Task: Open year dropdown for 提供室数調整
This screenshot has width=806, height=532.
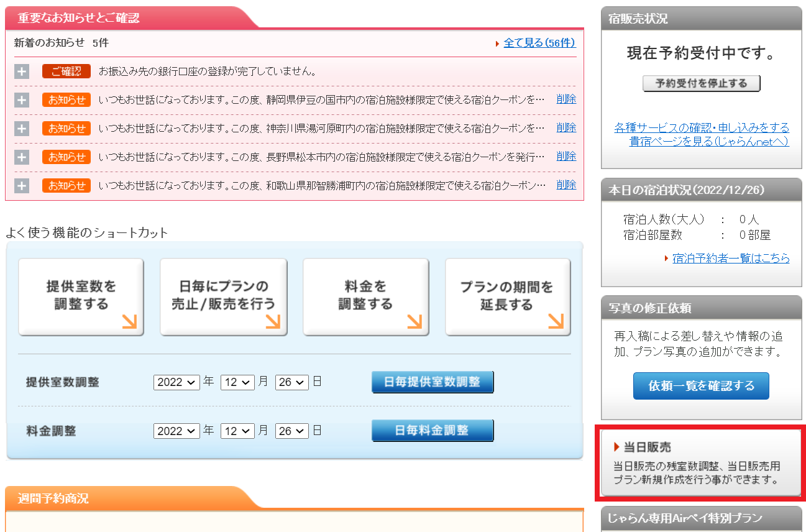Action: (176, 382)
